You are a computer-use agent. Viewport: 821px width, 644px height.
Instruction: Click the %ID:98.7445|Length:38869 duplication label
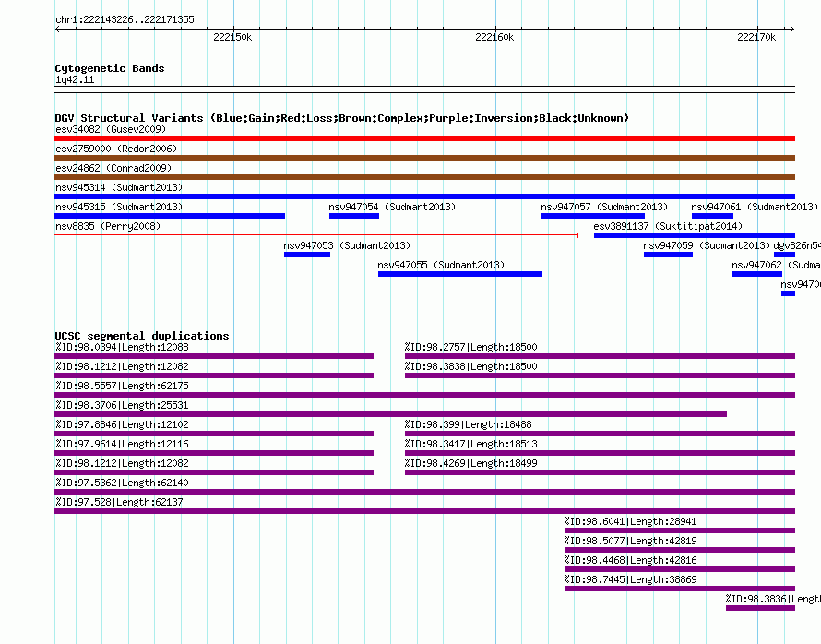coord(630,579)
